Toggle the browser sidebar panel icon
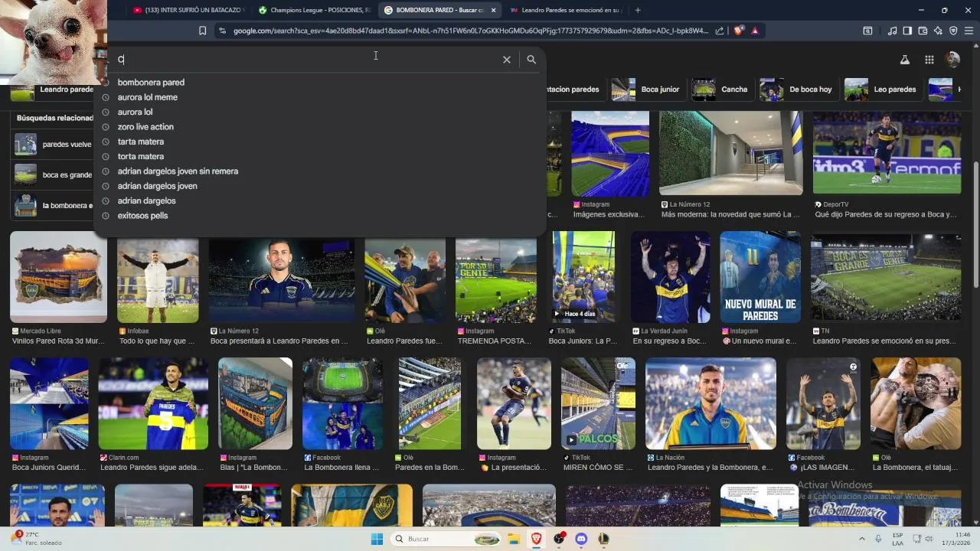This screenshot has width=980, height=551. [x=907, y=31]
